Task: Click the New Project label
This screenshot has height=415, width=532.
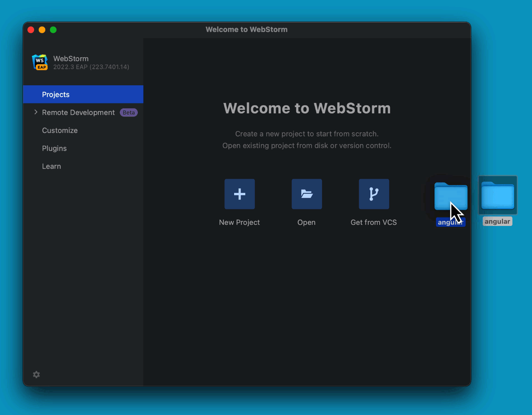Action: (x=239, y=222)
